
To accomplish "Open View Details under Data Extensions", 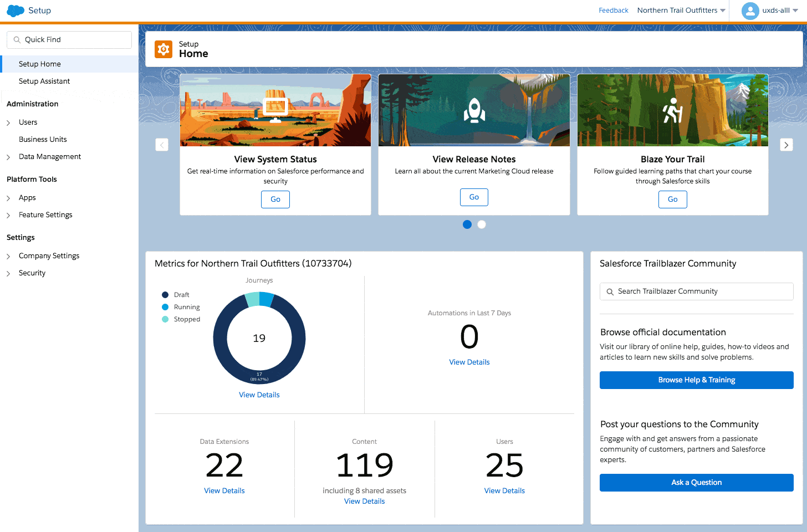I will (224, 491).
